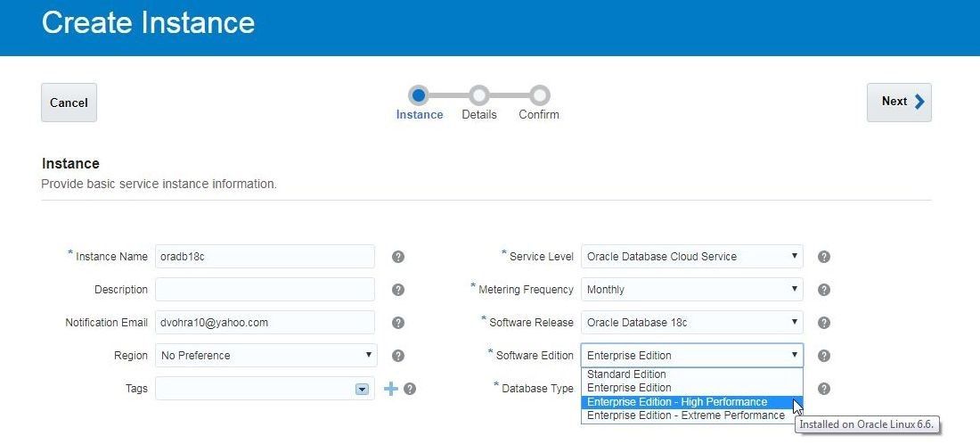Image resolution: width=980 pixels, height=444 pixels.
Task: Proceed with the Next button
Action: pyautogui.click(x=899, y=102)
